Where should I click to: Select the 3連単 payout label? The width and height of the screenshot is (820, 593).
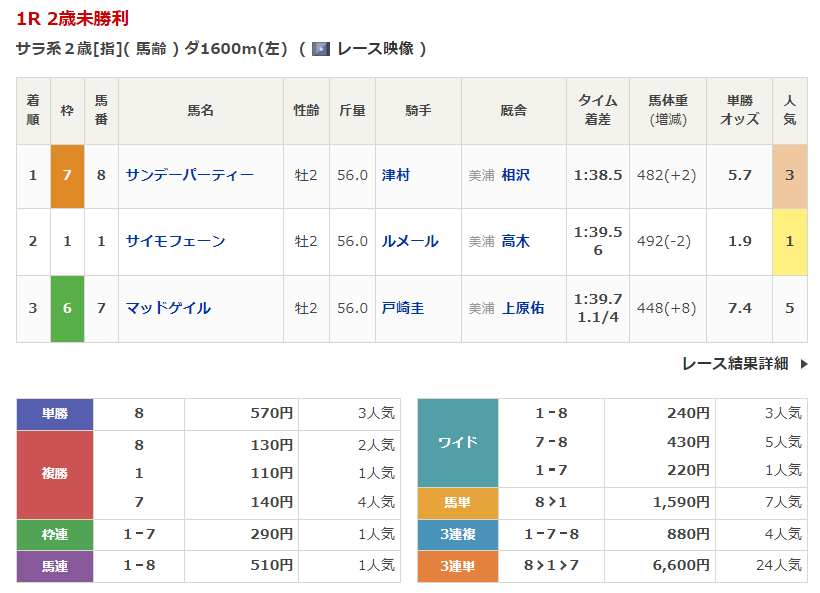click(x=457, y=566)
